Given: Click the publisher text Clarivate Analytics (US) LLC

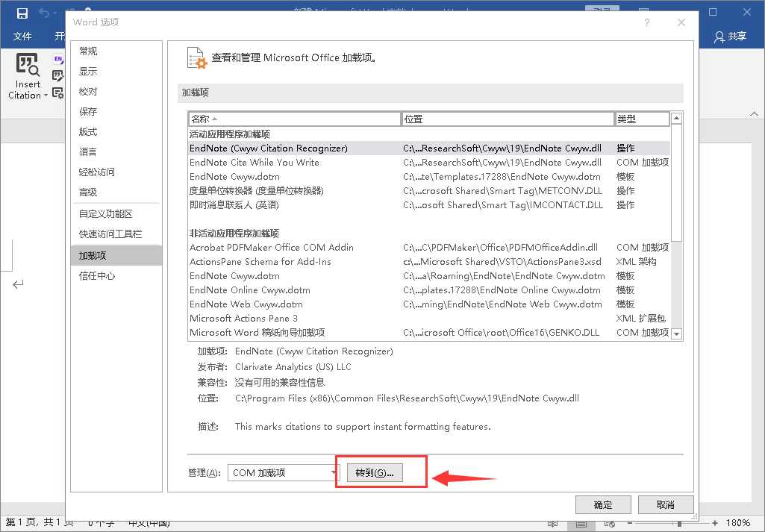Looking at the screenshot, I should [x=293, y=366].
